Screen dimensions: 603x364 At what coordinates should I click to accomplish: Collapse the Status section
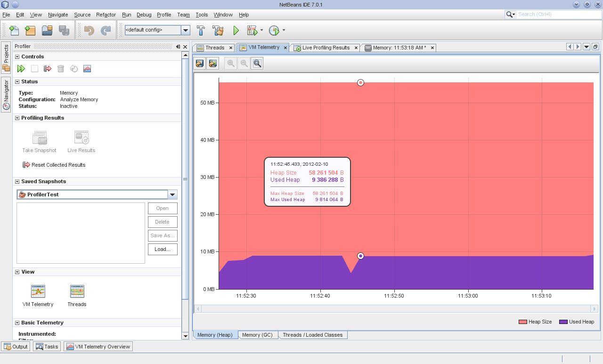click(17, 81)
